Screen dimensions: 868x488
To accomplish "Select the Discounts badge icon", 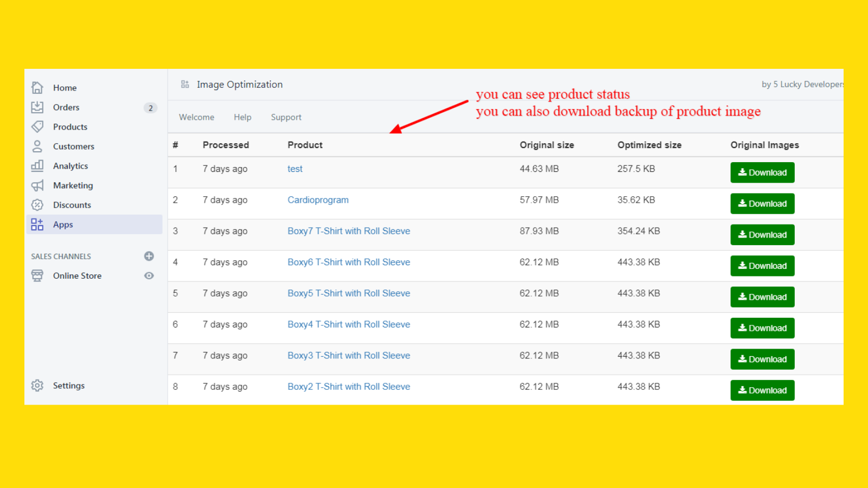I will tap(37, 204).
